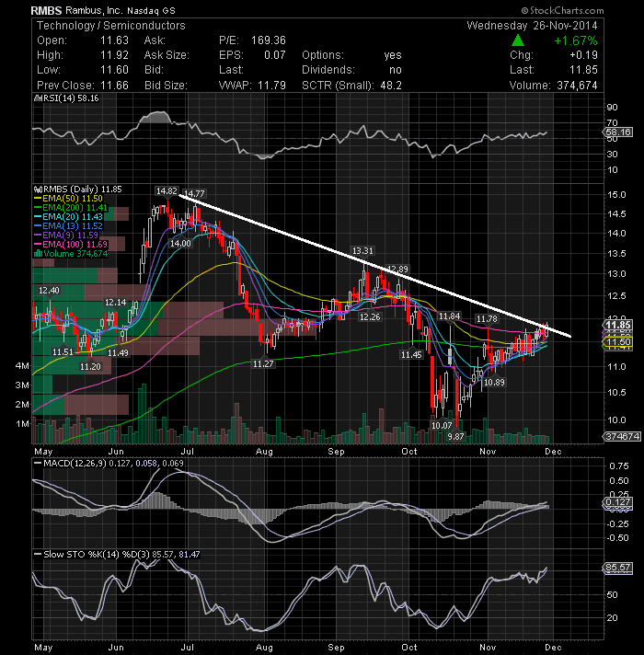
Task: Click the VWAP value 11.79
Action: pyautogui.click(x=271, y=86)
